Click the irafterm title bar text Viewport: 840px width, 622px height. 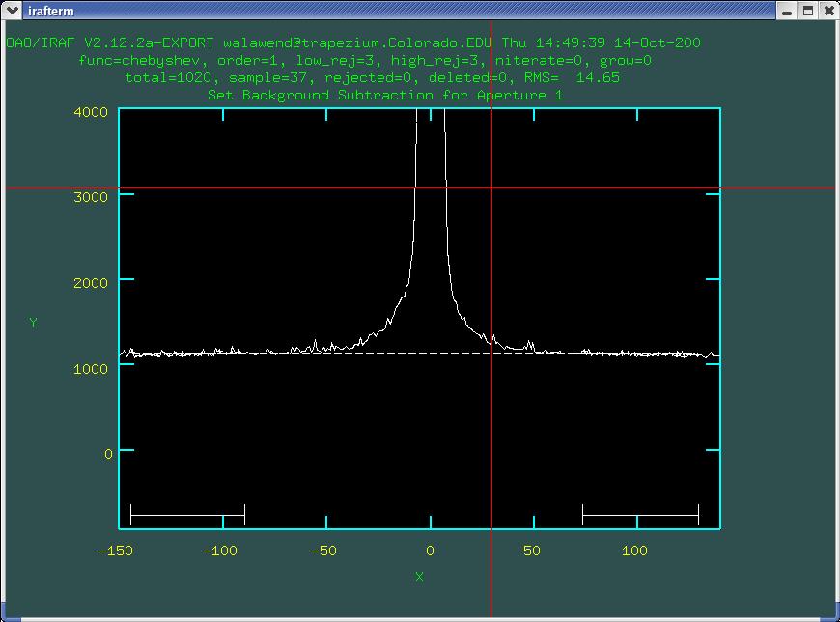pos(51,11)
